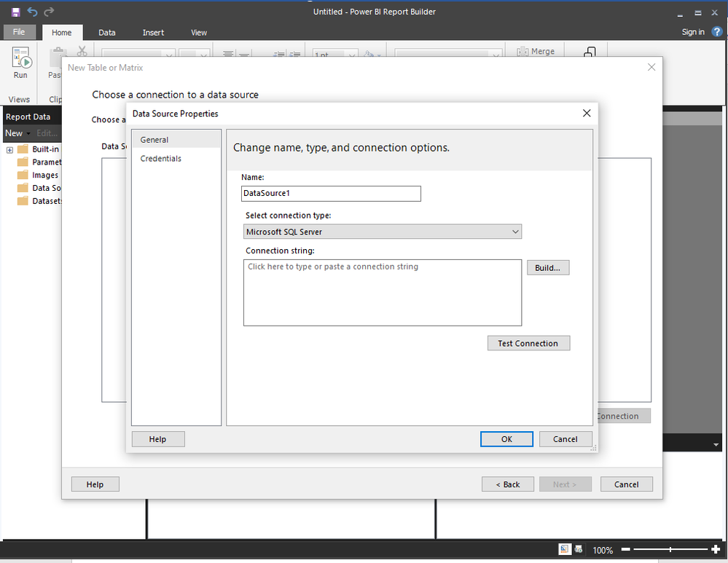This screenshot has width=728, height=563.
Task: Confirm with OK in Data Source Properties
Action: pyautogui.click(x=506, y=439)
